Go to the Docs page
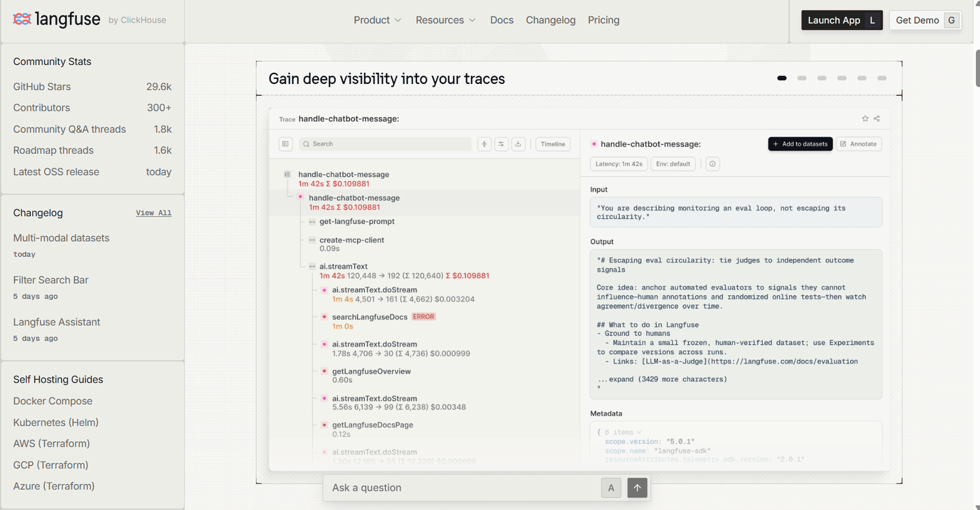This screenshot has height=510, width=980. click(502, 20)
